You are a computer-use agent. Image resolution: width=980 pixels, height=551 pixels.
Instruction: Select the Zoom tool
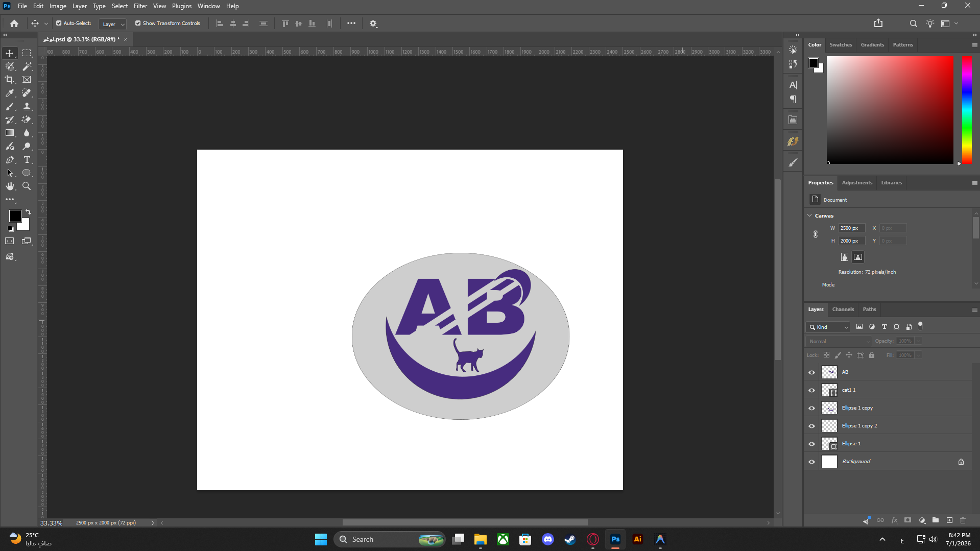27,186
